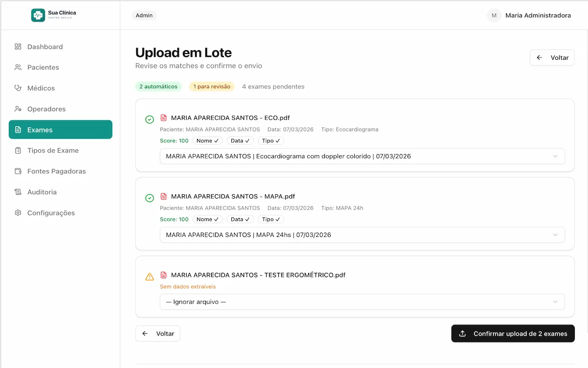Click the '1 para revisão' badge

[212, 86]
